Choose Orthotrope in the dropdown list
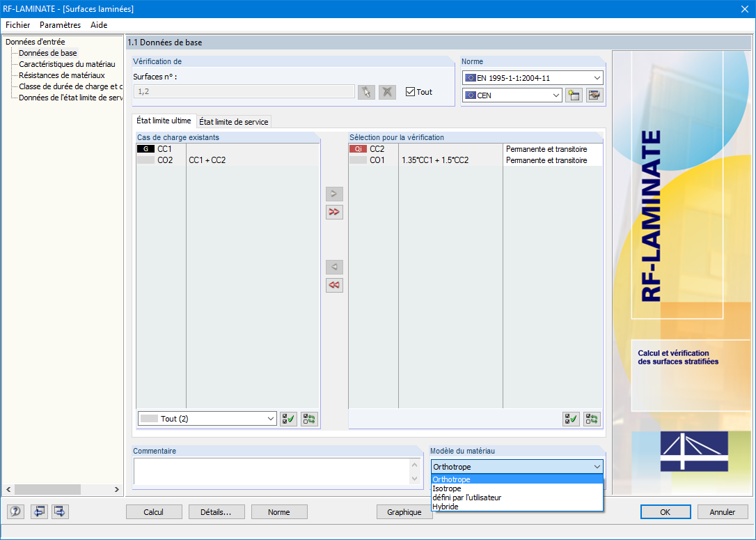 [x=517, y=479]
